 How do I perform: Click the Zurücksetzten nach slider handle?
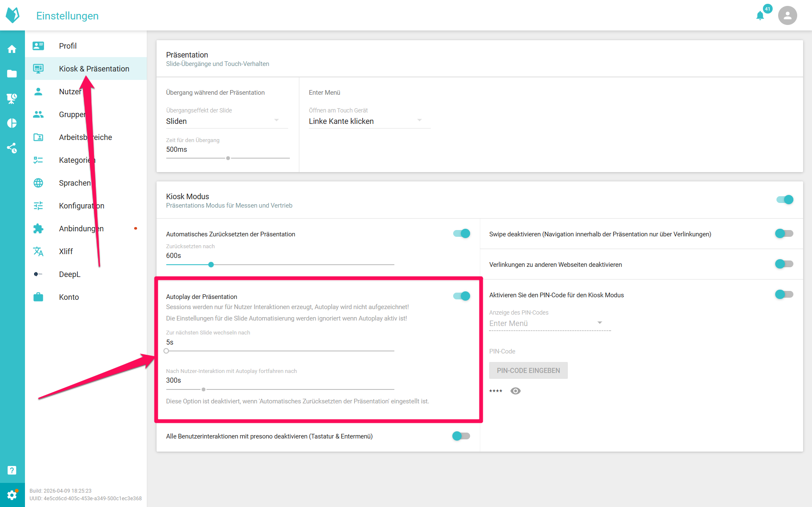coord(211,265)
